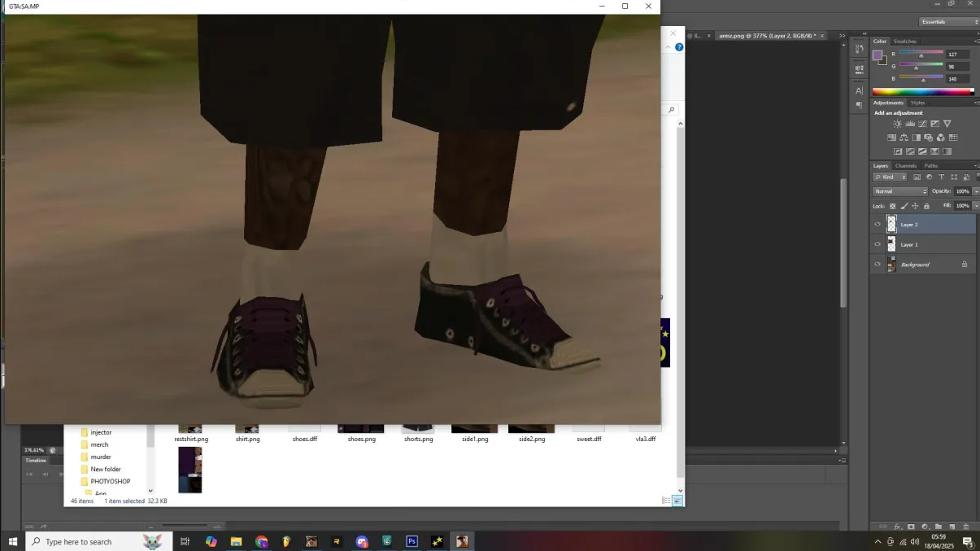
Task: Add a Threshold adjustment
Action: (922, 151)
